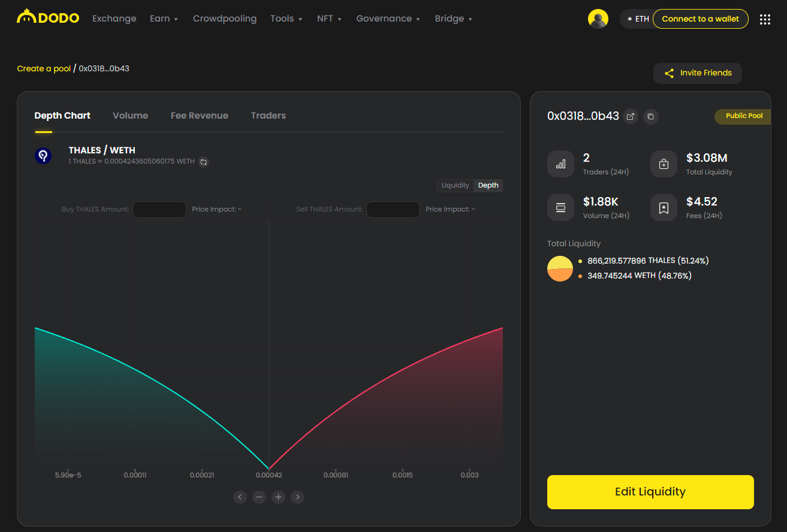Expand the Bridge dropdown menu
The width and height of the screenshot is (787, 532).
pyautogui.click(x=454, y=19)
